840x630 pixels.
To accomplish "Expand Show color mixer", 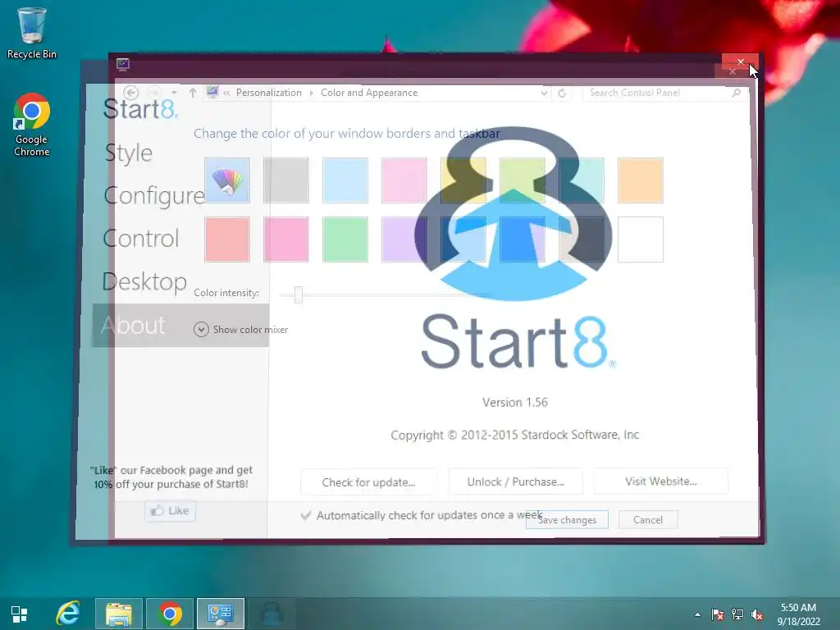I will 240,330.
